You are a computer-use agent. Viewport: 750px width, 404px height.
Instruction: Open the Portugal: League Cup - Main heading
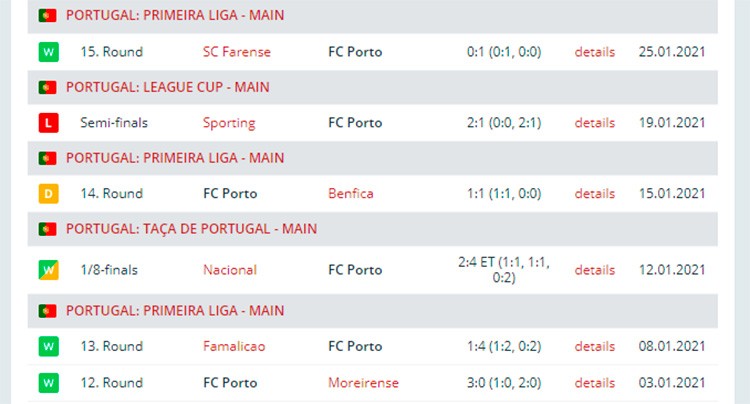pos(167,87)
